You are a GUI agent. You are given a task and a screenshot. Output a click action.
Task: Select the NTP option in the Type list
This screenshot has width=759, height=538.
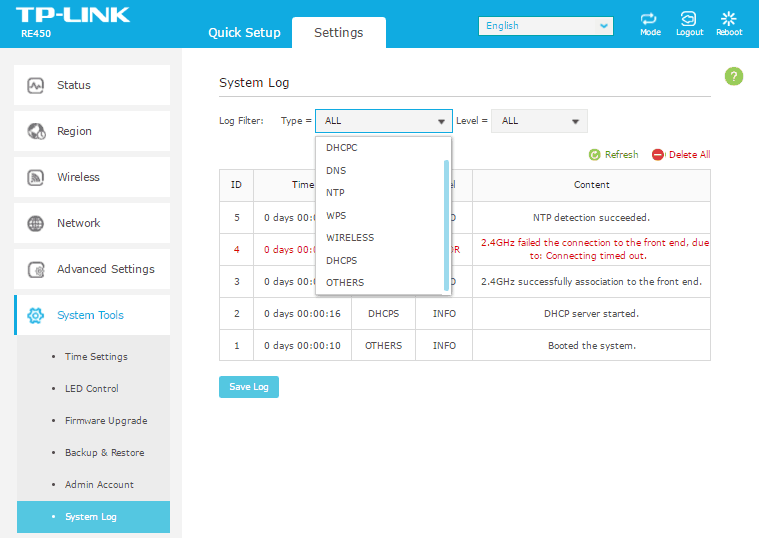[336, 193]
